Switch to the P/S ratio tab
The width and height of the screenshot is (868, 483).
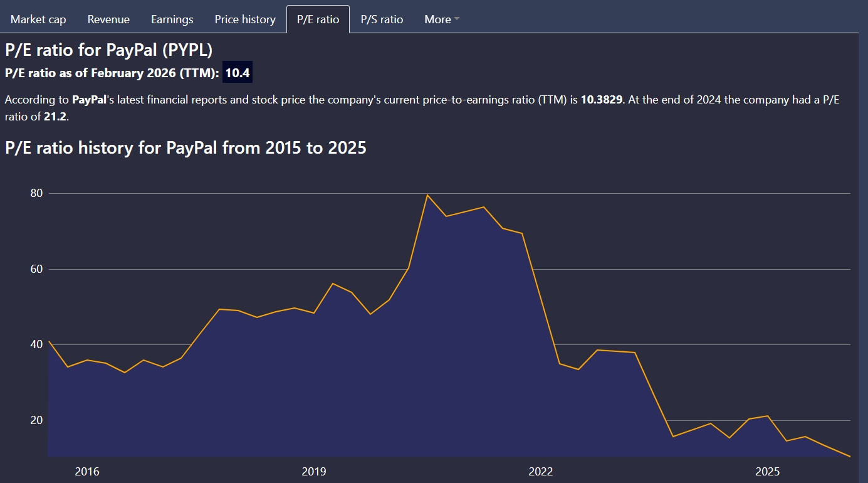pos(382,19)
